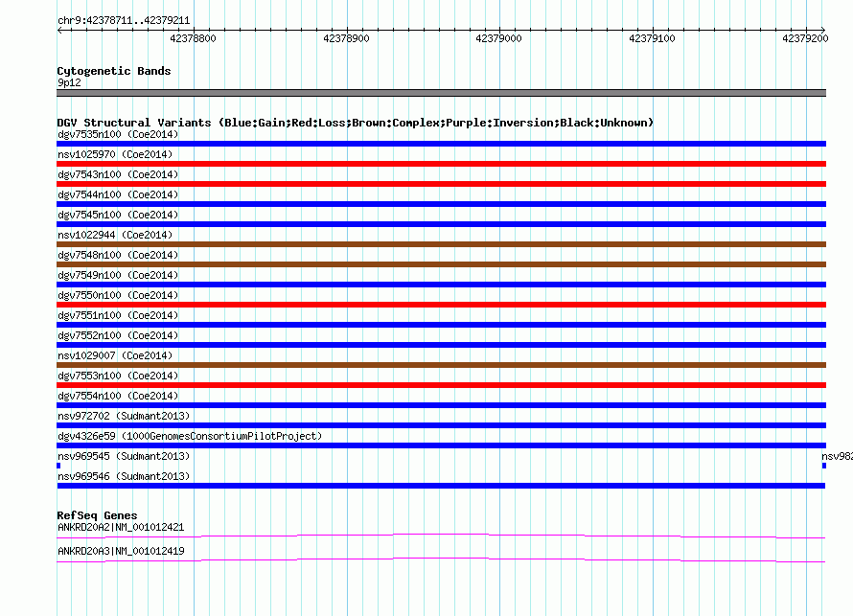Click the 42379000 ruler tick position
853x616 pixels.
[x=499, y=38]
